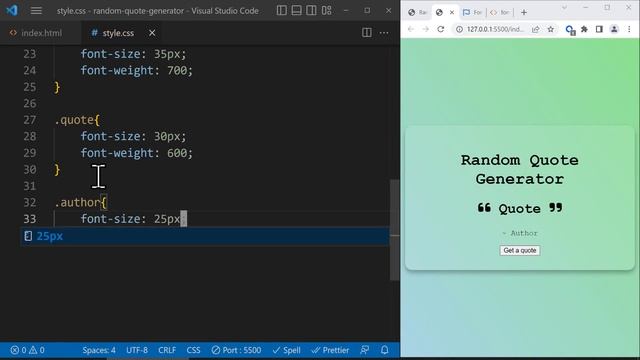Open Chrome extensions puzzle icon

pos(584,29)
